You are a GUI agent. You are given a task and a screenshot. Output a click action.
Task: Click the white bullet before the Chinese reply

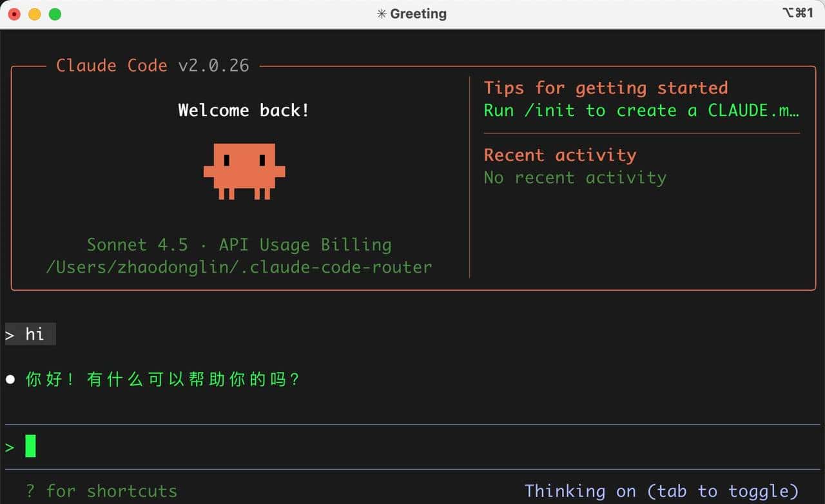[x=10, y=380]
